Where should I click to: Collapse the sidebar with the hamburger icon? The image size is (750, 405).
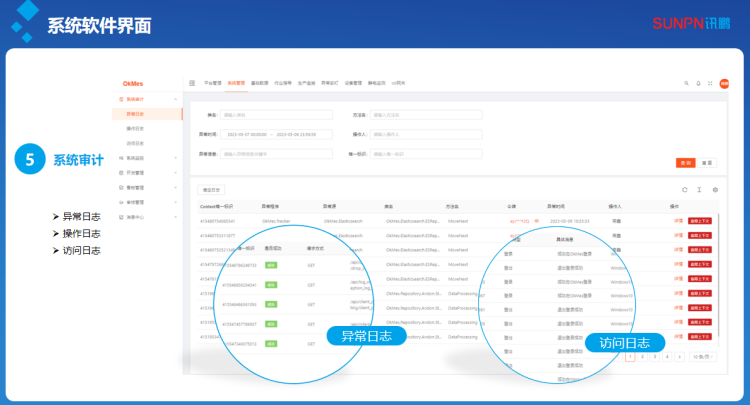click(192, 83)
